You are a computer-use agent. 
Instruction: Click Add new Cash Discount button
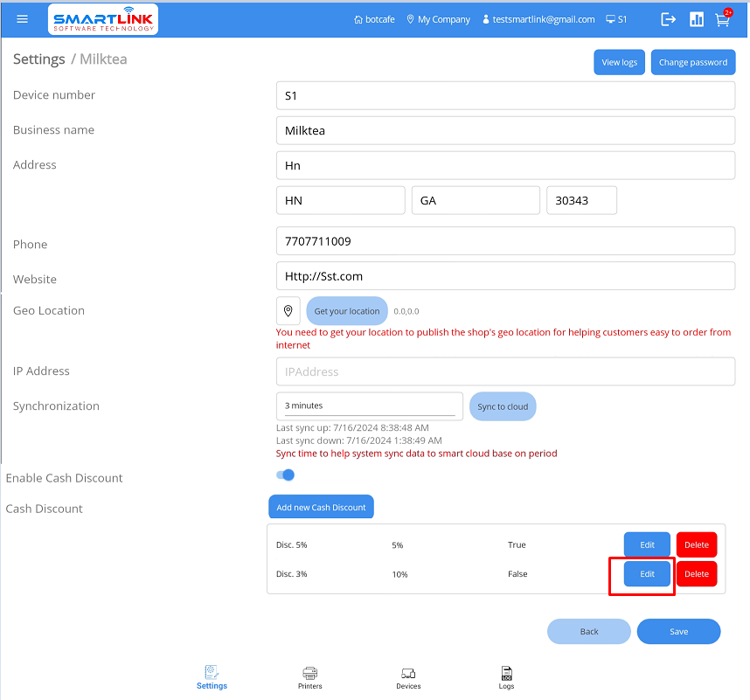(321, 508)
